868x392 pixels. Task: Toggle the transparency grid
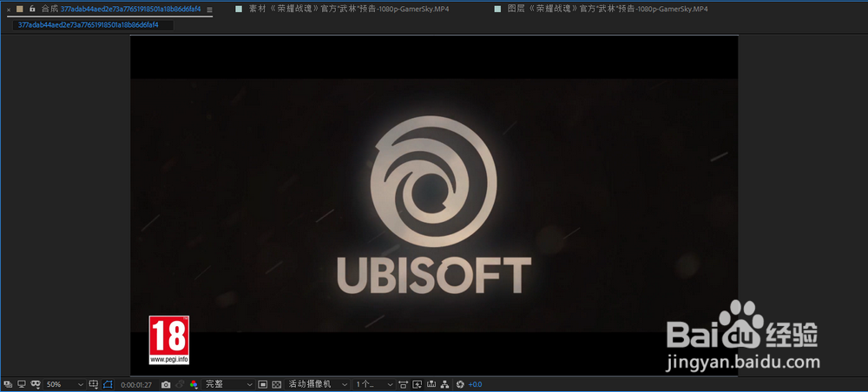(x=276, y=383)
